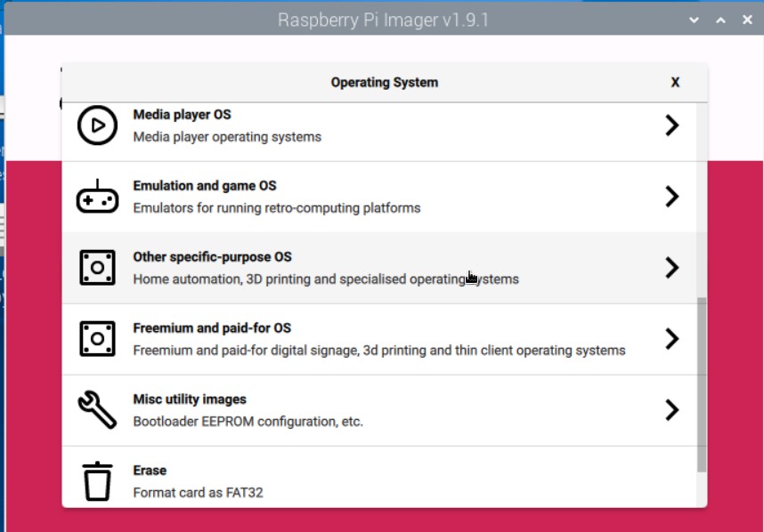Click the wrench icon for Misc utility images
764x532 pixels.
pos(97,410)
